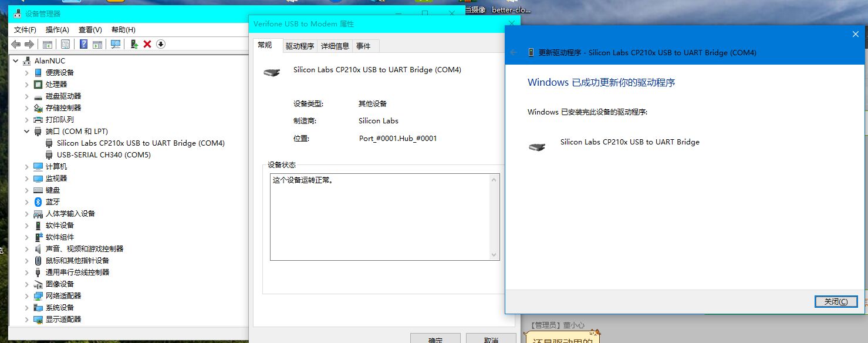Expand the 软件设备 node
Image resolution: width=868 pixels, height=343 pixels.
26,225
